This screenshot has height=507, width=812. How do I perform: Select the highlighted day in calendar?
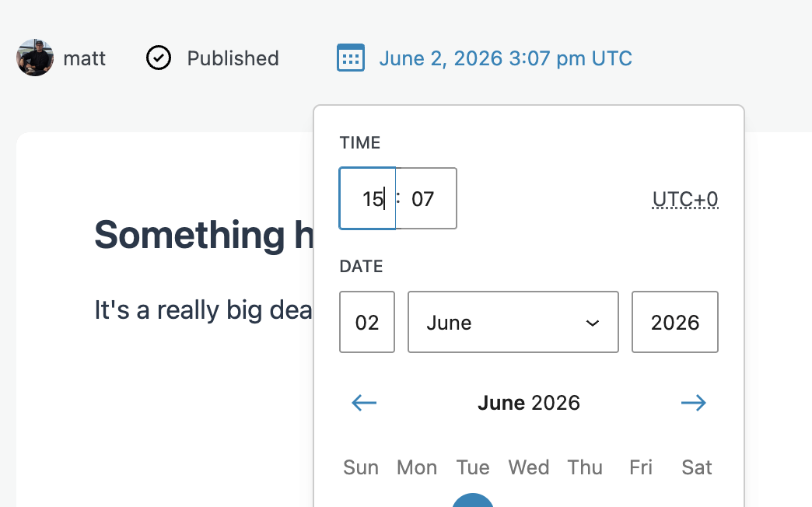coord(473,500)
